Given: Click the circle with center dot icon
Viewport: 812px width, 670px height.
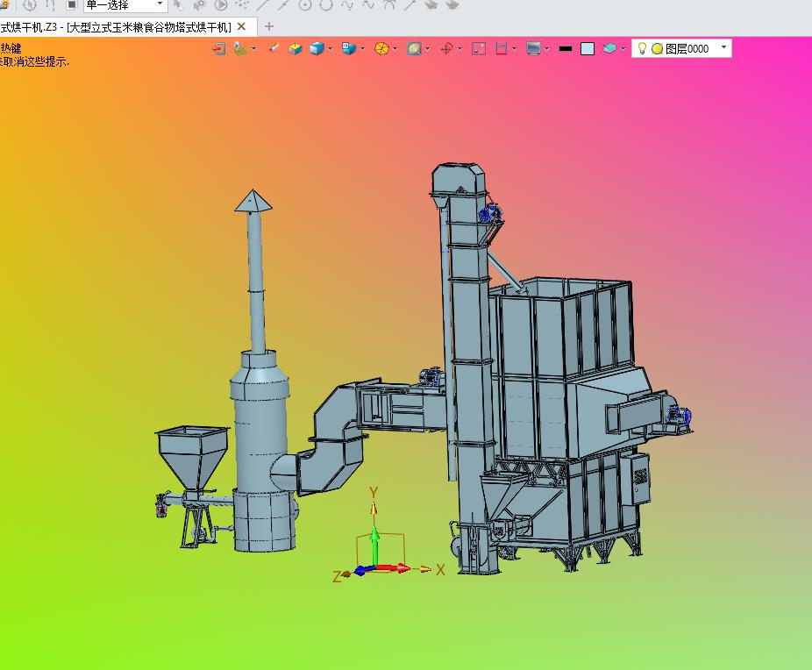Looking at the screenshot, I should click(x=305, y=4).
